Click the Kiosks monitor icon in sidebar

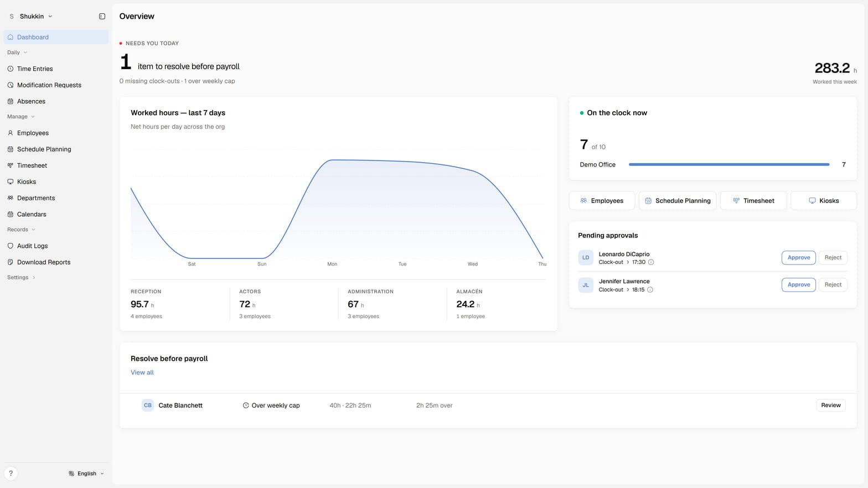pyautogui.click(x=11, y=181)
